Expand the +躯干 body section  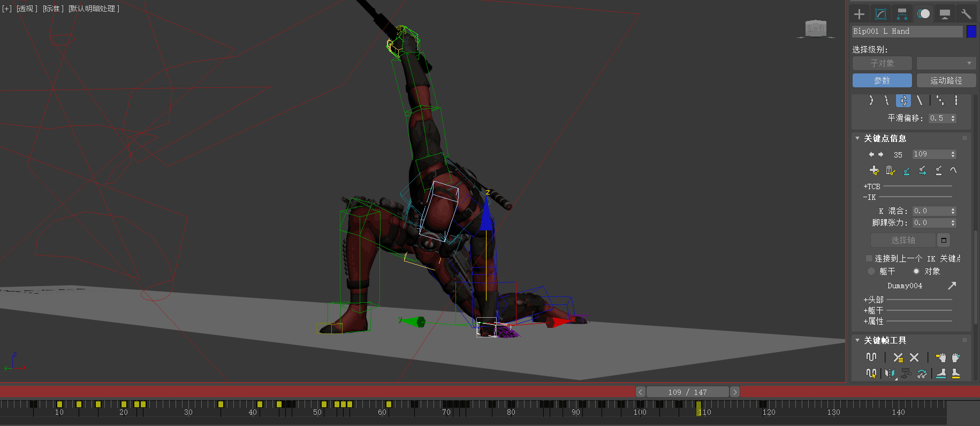pyautogui.click(x=873, y=310)
